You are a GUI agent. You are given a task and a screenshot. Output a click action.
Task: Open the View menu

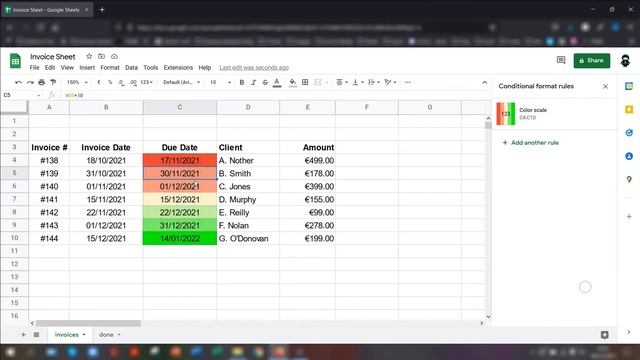tap(67, 68)
